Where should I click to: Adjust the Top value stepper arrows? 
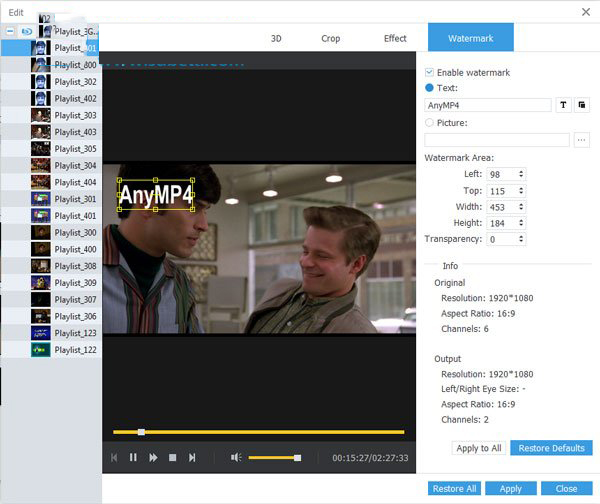click(521, 191)
